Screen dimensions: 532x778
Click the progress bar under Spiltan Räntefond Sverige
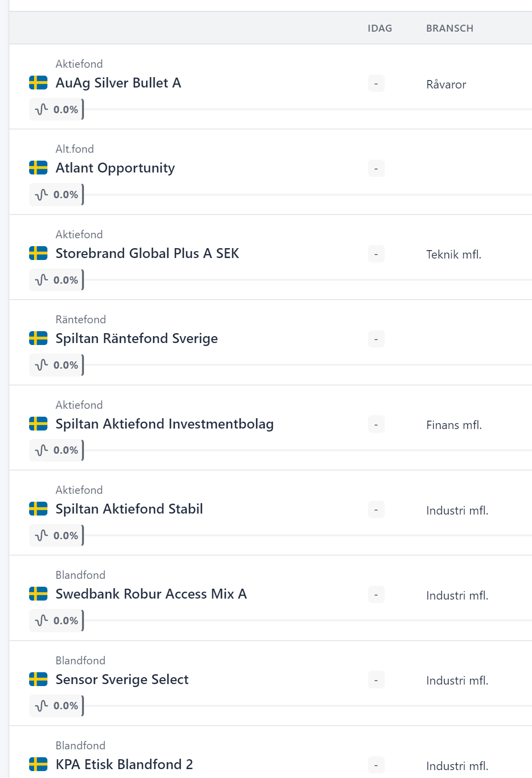pos(306,365)
